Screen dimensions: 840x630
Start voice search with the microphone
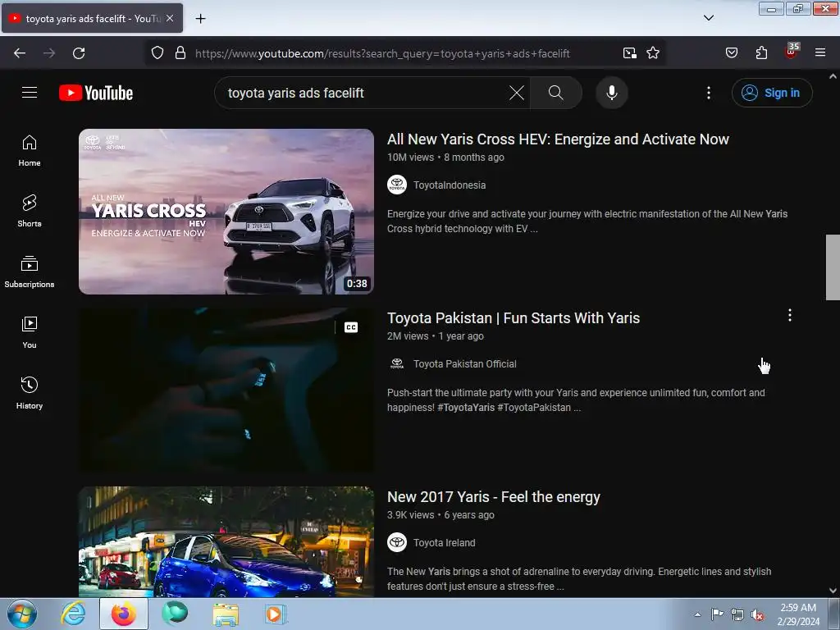(612, 93)
